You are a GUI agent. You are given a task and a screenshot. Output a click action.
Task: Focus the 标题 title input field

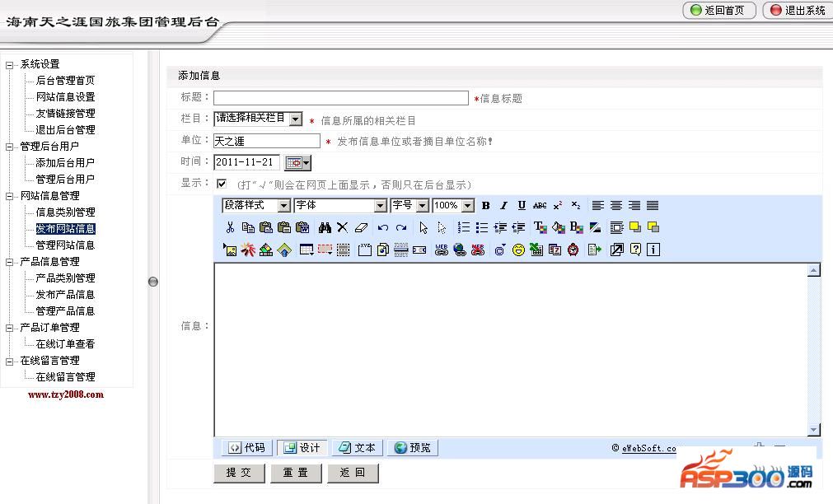(x=341, y=98)
